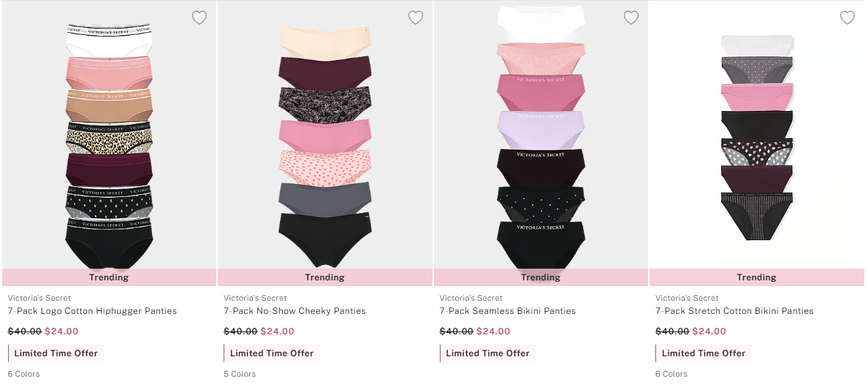Viewport: 868px width, 384px height.
Task: Click Limited Time Offer under Seamless Bikini
Action: (487, 353)
